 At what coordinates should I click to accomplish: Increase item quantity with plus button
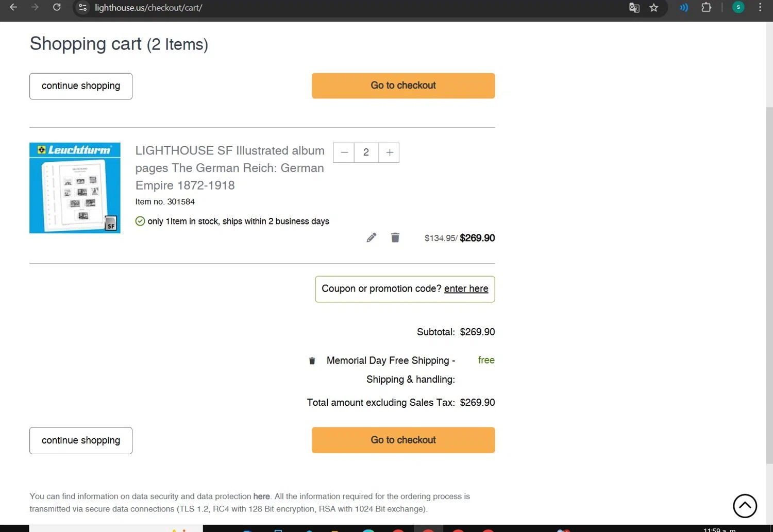tap(390, 152)
